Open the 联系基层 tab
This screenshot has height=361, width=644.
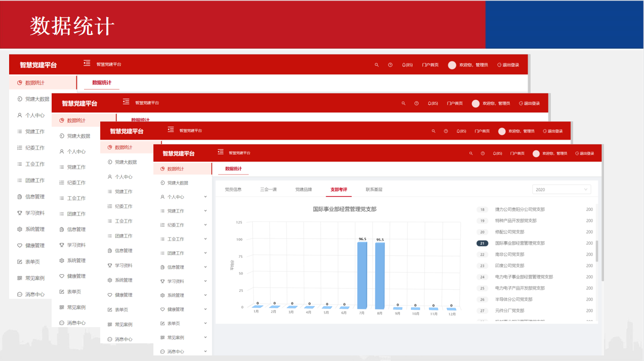point(374,190)
